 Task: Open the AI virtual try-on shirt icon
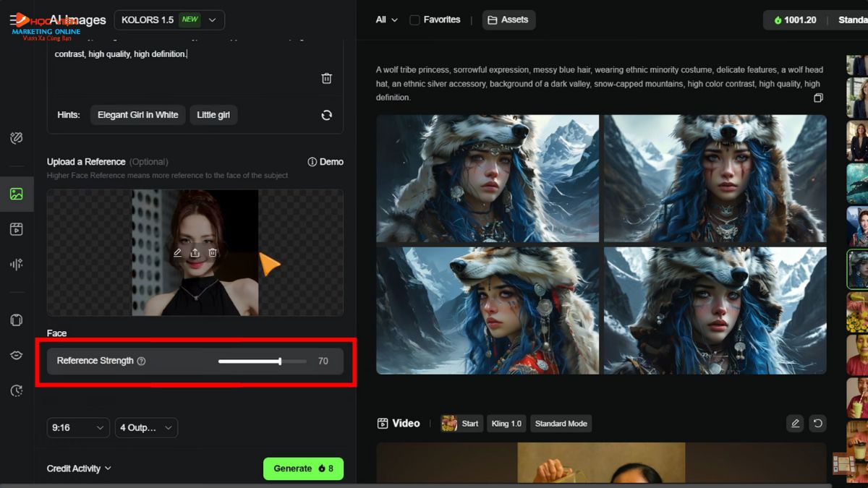(x=17, y=320)
